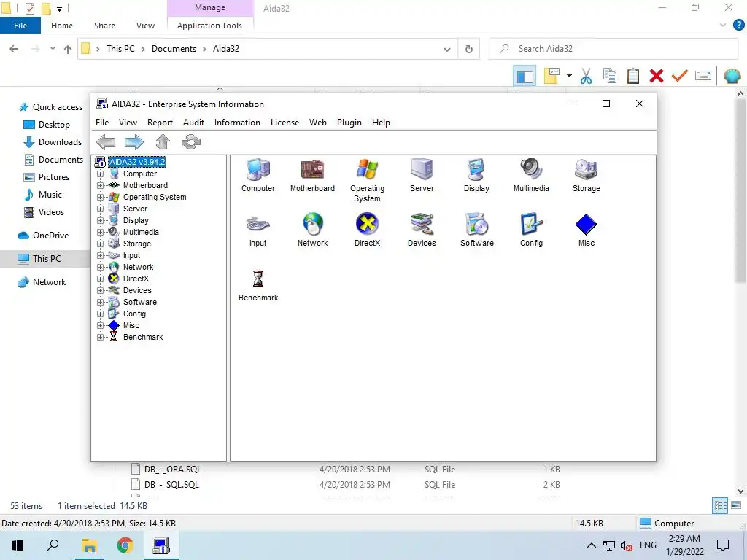747x560 pixels.
Task: Click AIDA32 Refresh toolbar button
Action: (x=191, y=142)
